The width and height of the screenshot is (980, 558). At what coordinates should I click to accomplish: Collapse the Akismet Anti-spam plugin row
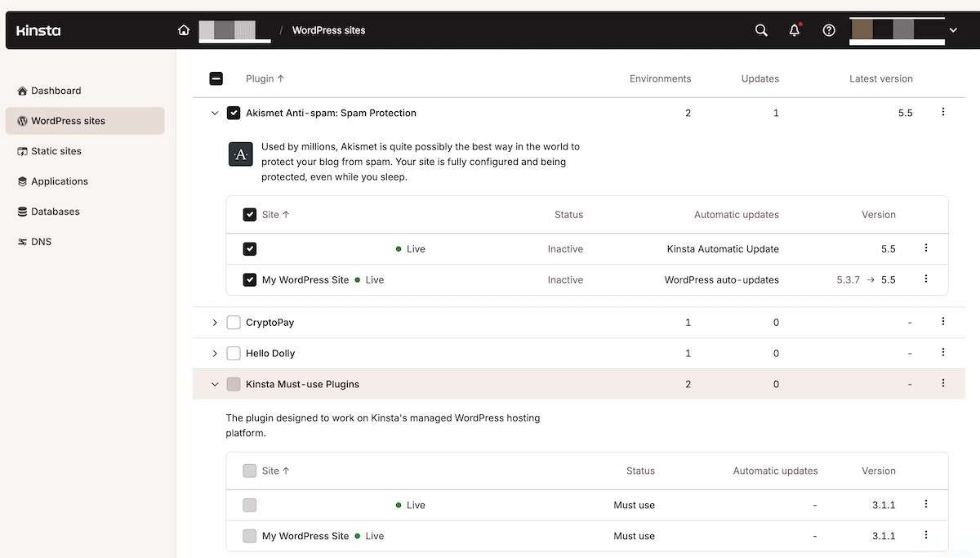click(215, 113)
